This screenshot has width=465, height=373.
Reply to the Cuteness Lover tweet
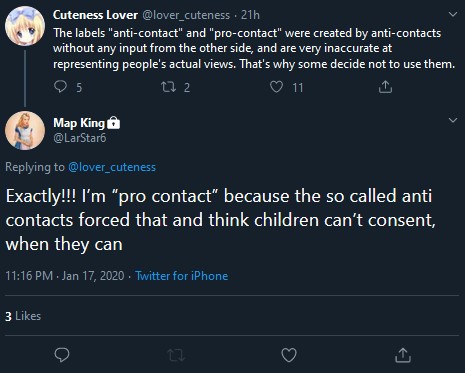61,87
